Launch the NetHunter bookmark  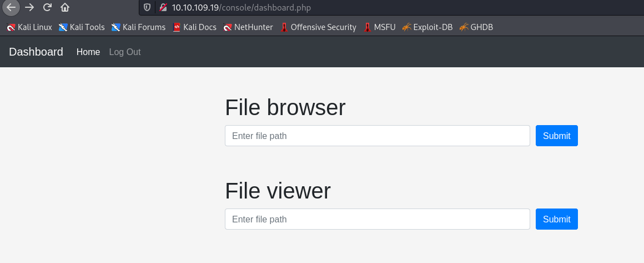tap(248, 27)
